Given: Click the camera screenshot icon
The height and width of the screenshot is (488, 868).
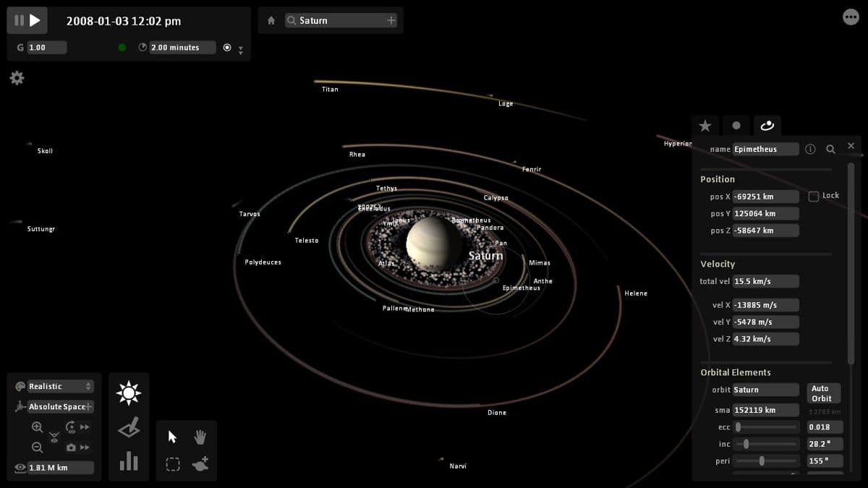Looking at the screenshot, I should [71, 448].
